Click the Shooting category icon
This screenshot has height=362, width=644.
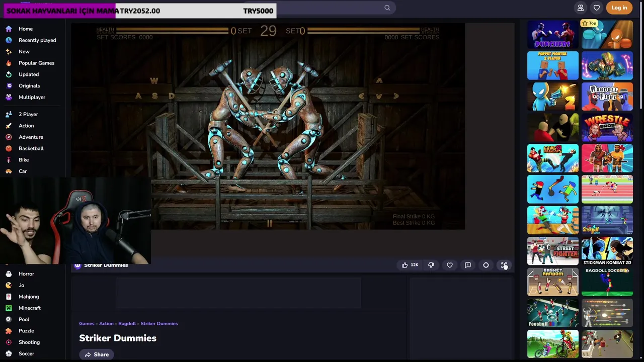click(x=9, y=342)
